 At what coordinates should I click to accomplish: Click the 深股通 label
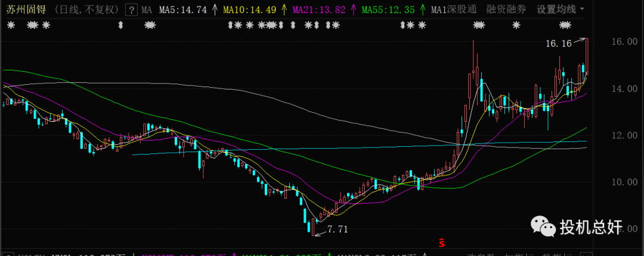point(463,10)
